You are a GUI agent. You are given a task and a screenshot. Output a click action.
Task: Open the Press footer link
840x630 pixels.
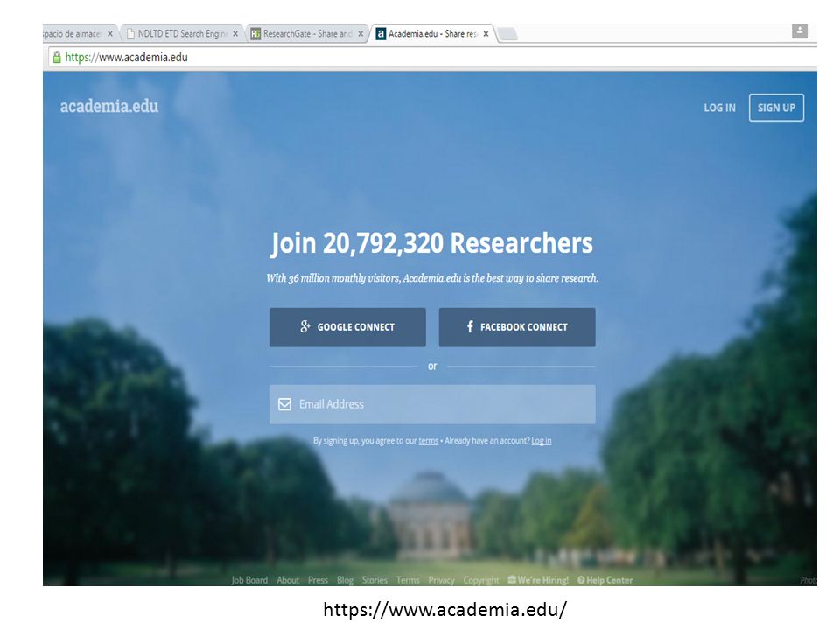pyautogui.click(x=318, y=580)
